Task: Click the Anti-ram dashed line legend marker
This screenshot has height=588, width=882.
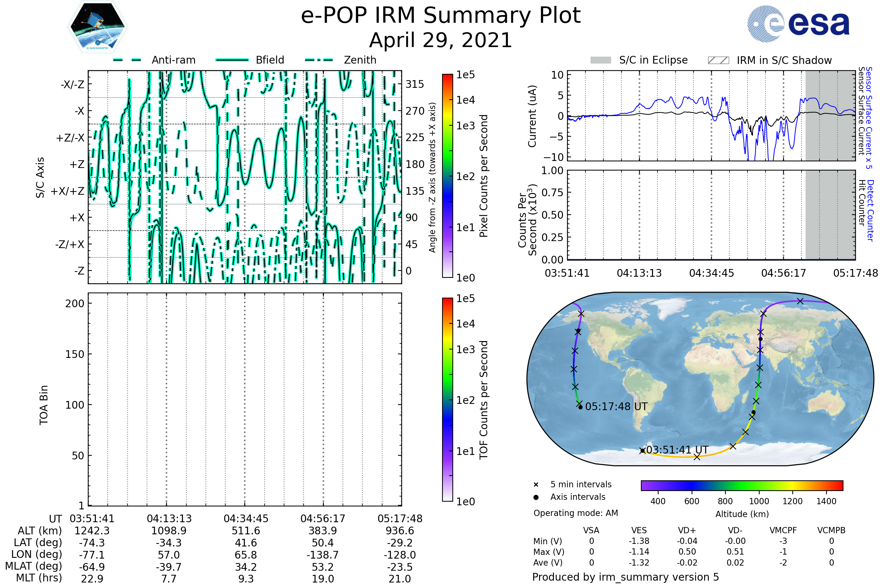Action: click(x=127, y=60)
